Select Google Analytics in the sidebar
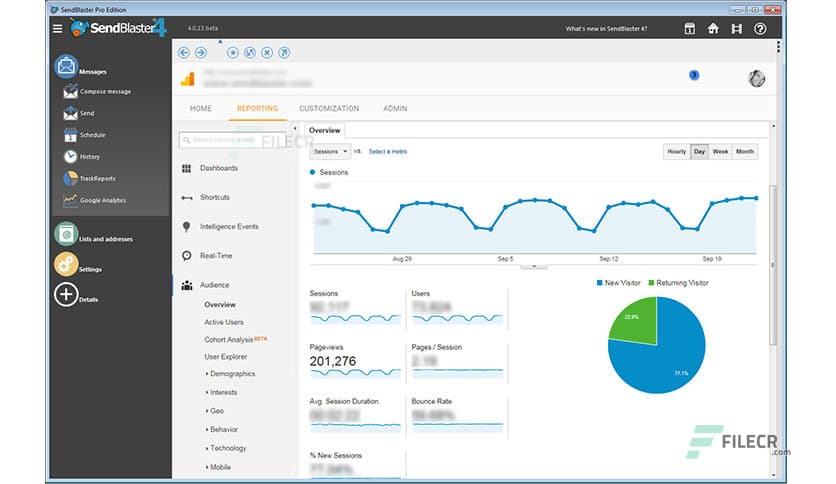The width and height of the screenshot is (836, 484). coord(94,200)
